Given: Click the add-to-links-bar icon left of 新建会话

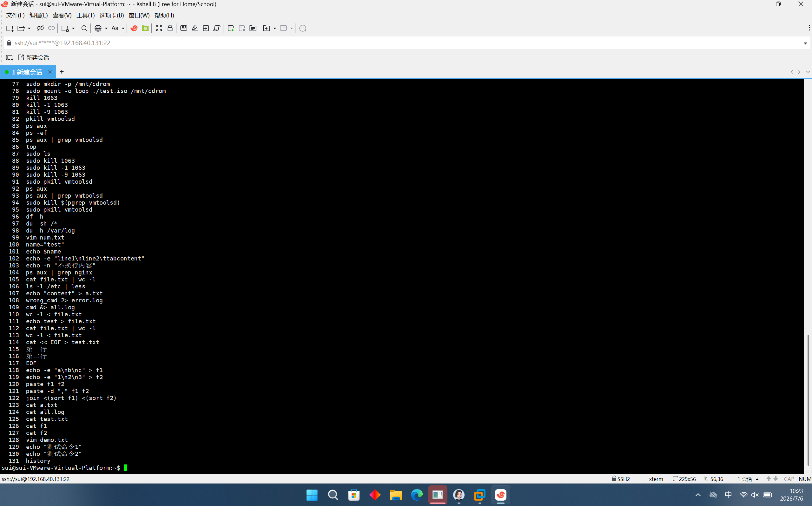Looking at the screenshot, I should coord(10,57).
